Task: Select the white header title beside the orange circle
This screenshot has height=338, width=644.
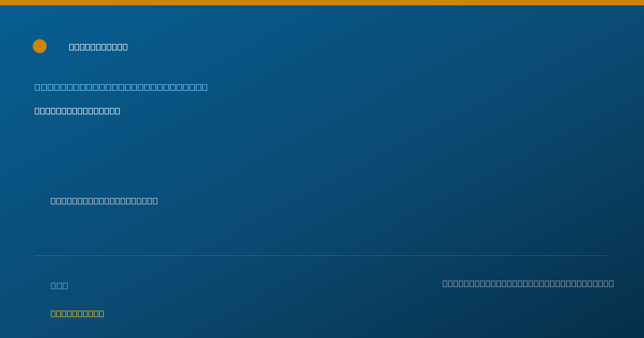Action: pyautogui.click(x=98, y=47)
